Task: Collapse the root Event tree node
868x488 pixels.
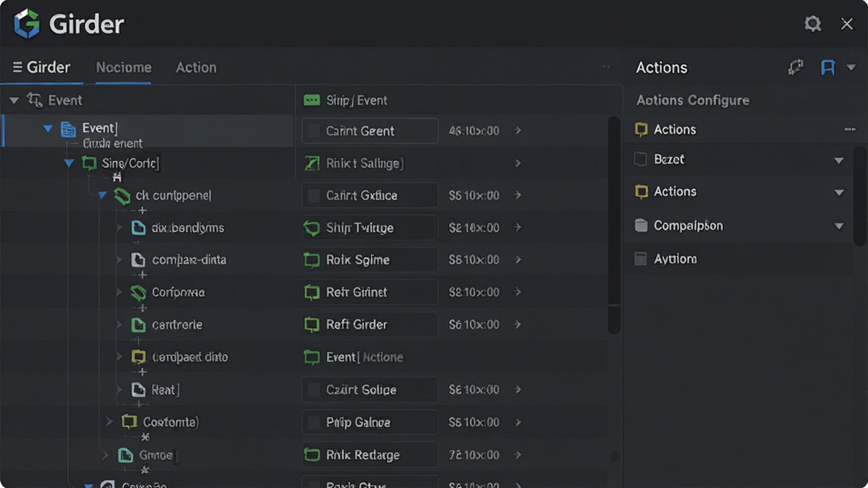Action: pyautogui.click(x=14, y=100)
